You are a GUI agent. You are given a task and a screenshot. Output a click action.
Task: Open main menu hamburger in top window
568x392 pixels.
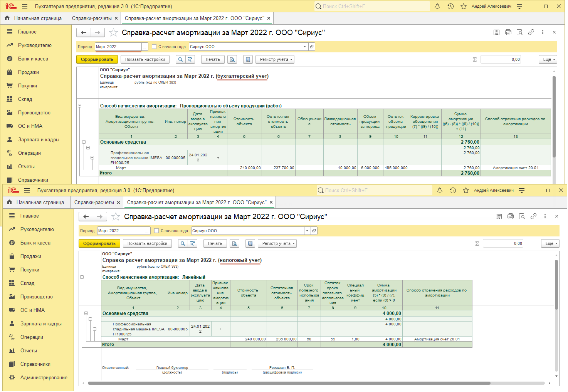point(25,7)
